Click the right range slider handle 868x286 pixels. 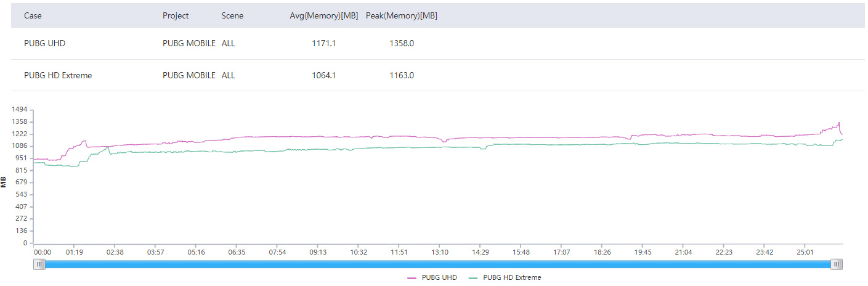click(837, 264)
